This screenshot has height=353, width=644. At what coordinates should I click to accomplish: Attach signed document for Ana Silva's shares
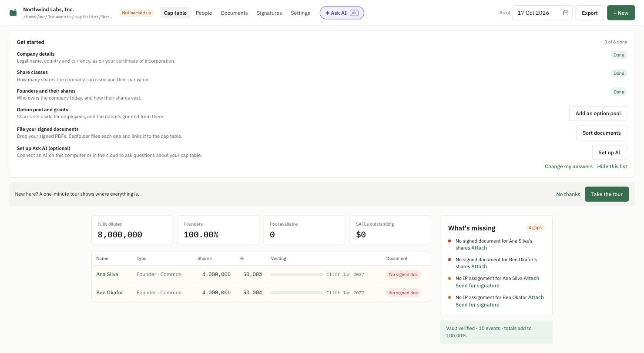[479, 248]
